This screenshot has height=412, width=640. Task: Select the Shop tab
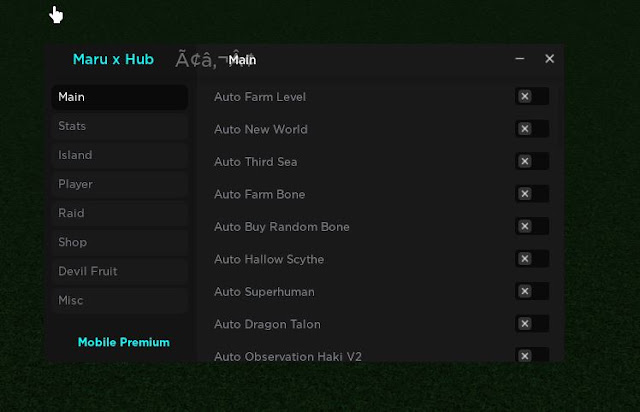(x=119, y=242)
